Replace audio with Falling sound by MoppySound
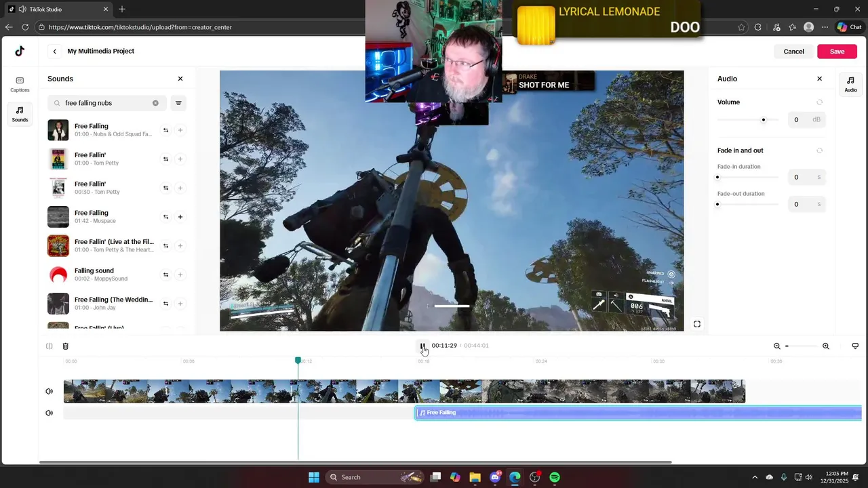 tap(165, 274)
